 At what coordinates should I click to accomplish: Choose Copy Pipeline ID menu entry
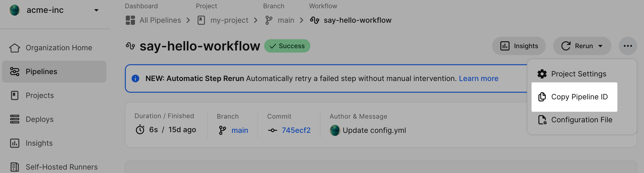pos(579,97)
